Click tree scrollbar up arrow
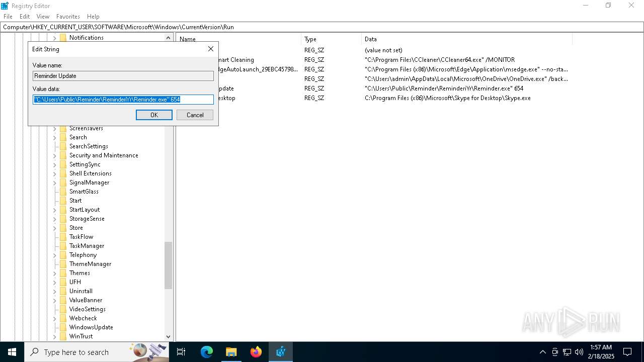This screenshot has width=644, height=362. pos(168,38)
